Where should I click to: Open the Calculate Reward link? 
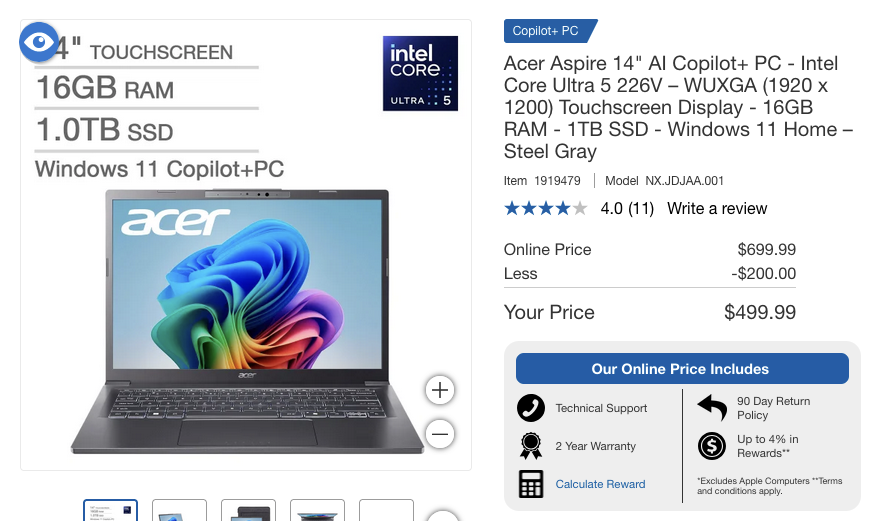[600, 484]
